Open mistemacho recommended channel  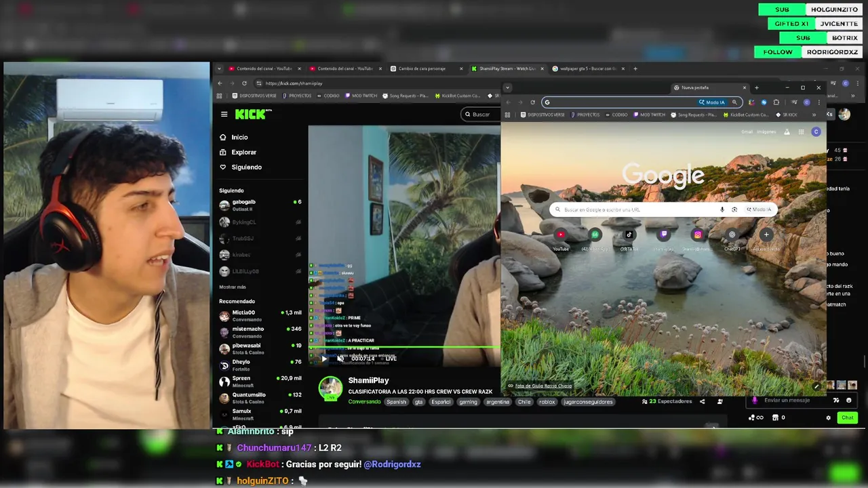tap(260, 332)
